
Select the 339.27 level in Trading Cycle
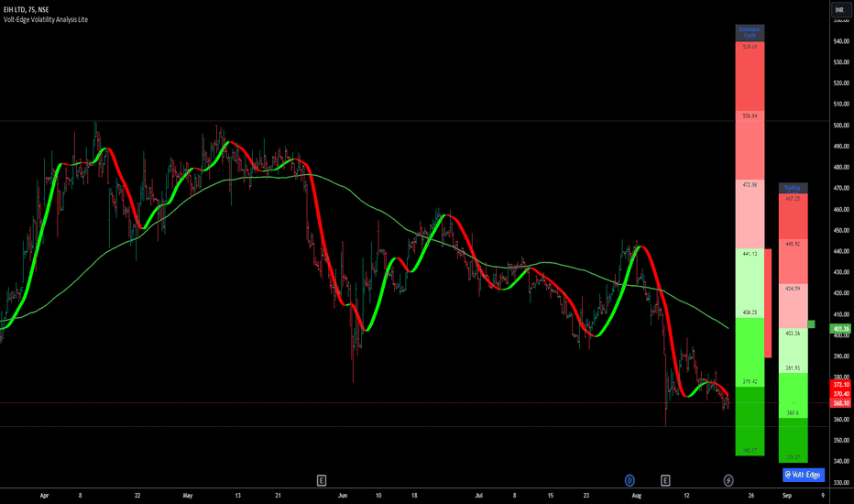[793, 457]
